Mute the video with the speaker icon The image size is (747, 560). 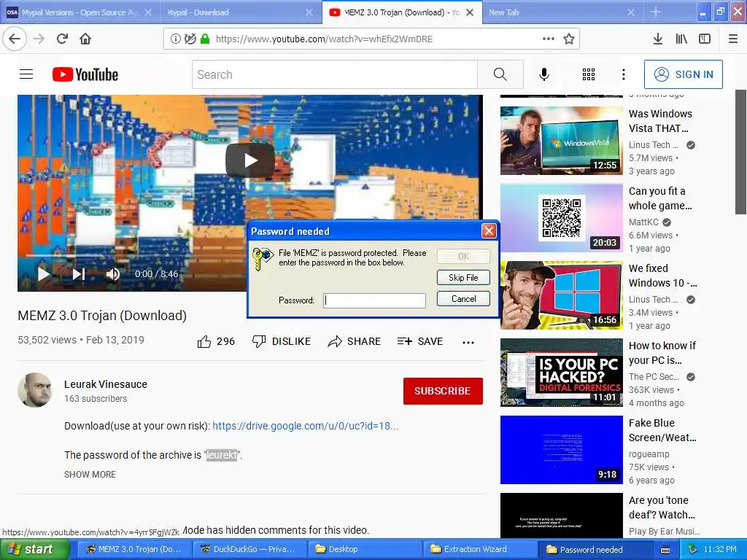113,274
